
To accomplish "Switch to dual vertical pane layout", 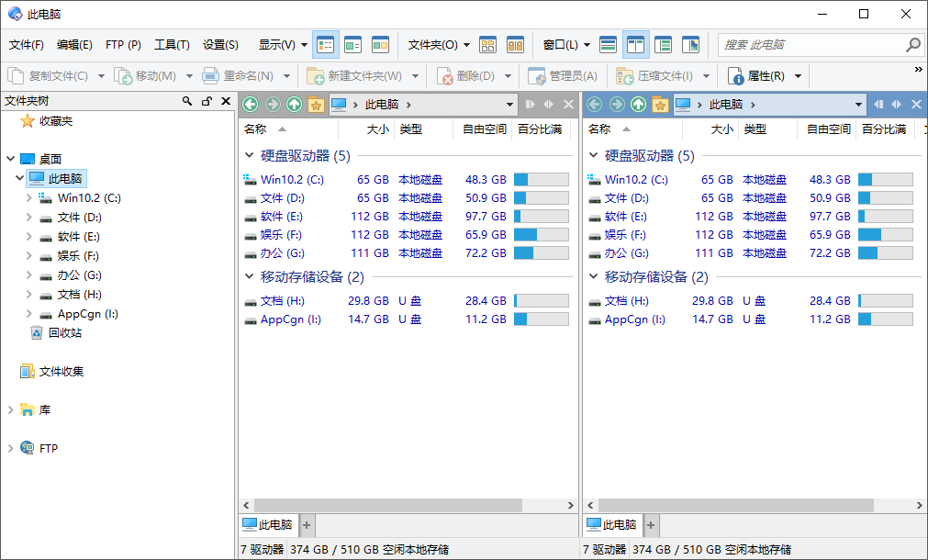I will (x=635, y=44).
